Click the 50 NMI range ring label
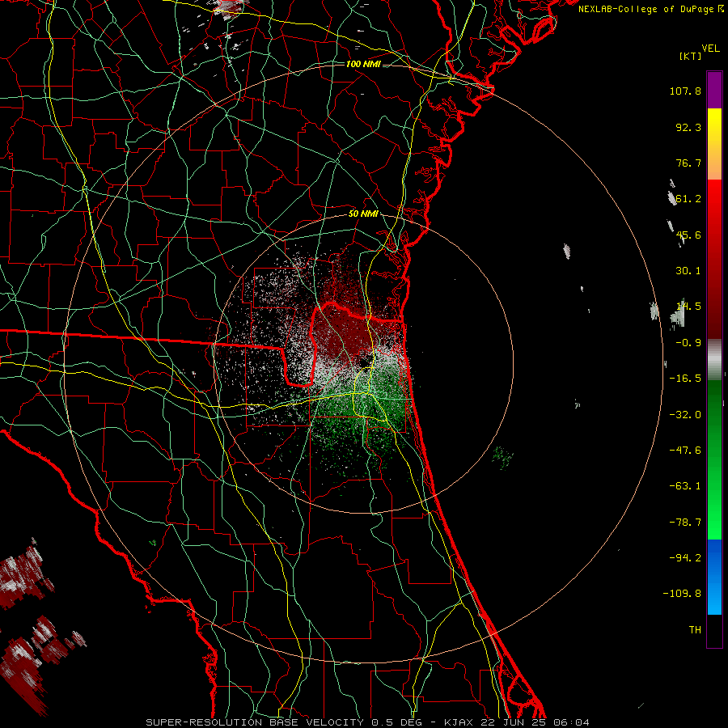Screen dimensions: 728x728 click(x=363, y=214)
